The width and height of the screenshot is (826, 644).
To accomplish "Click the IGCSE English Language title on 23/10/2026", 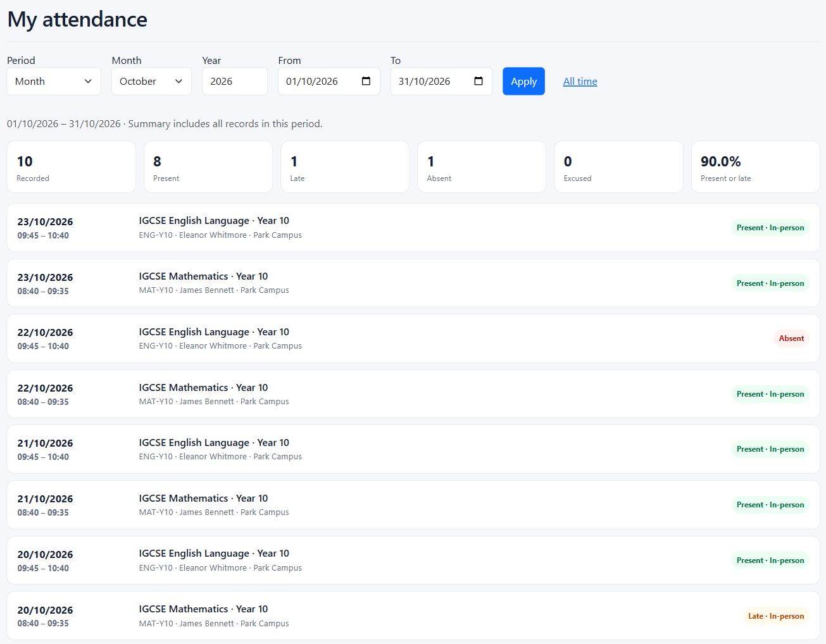I will click(214, 221).
